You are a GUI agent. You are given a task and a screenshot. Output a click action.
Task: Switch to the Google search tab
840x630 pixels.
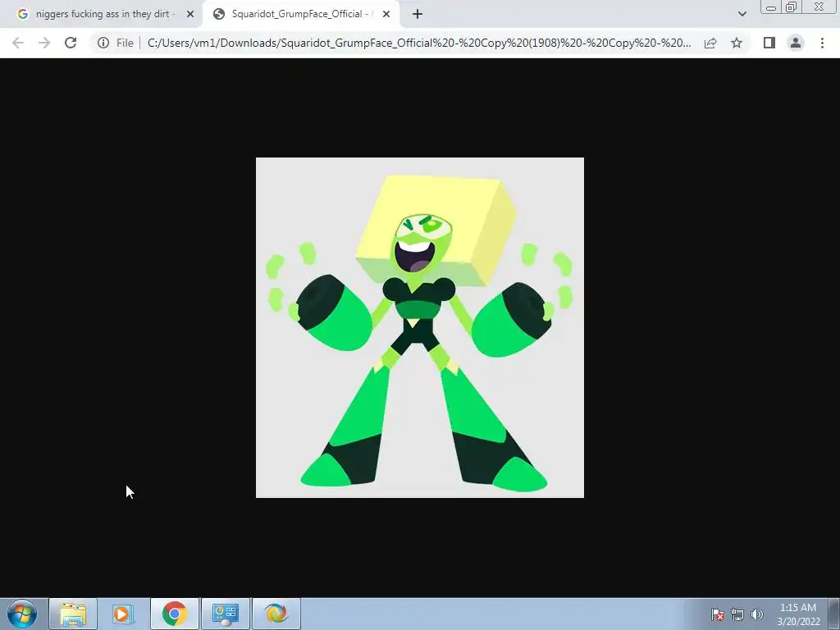[102, 14]
